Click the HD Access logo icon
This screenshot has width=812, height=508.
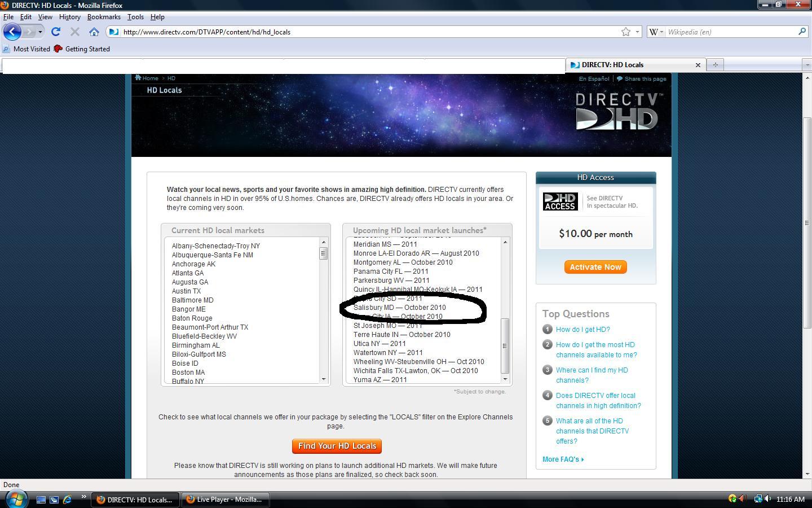(x=560, y=202)
